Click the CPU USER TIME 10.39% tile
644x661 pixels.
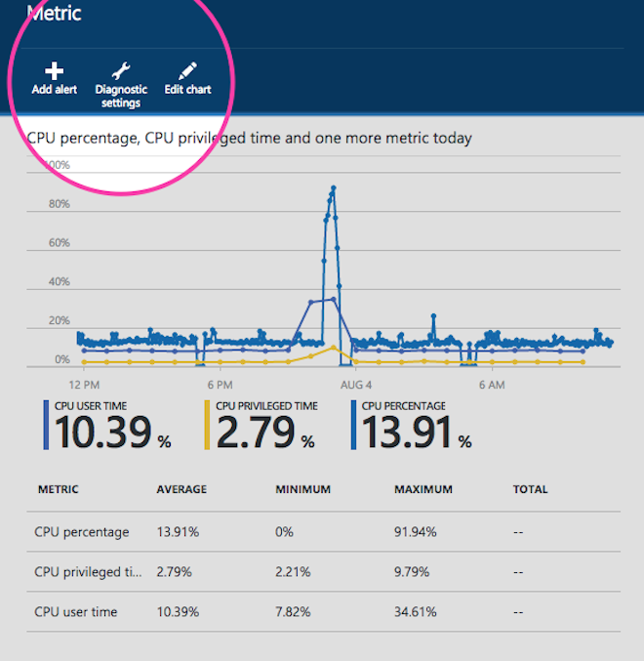pos(107,426)
